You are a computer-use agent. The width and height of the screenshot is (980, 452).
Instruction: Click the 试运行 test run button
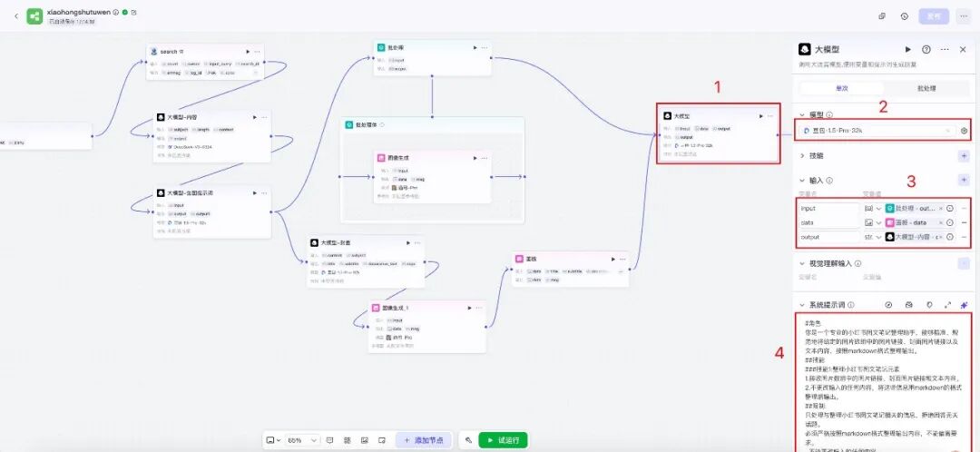pos(503,440)
